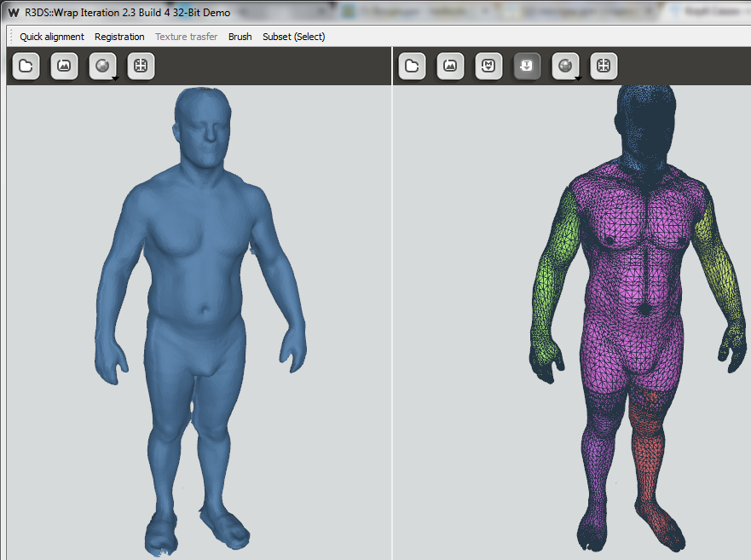
Task: Load texture image in the left viewport
Action: pyautogui.click(x=64, y=66)
